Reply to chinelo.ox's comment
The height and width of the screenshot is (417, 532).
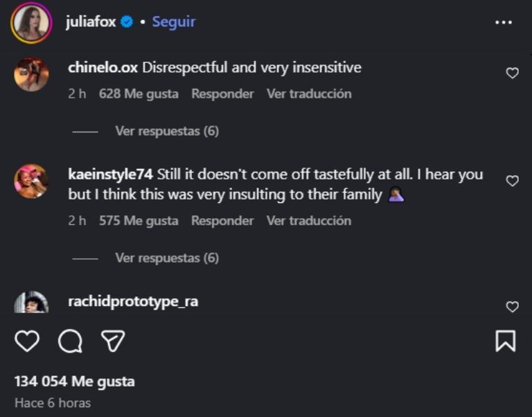tap(222, 94)
